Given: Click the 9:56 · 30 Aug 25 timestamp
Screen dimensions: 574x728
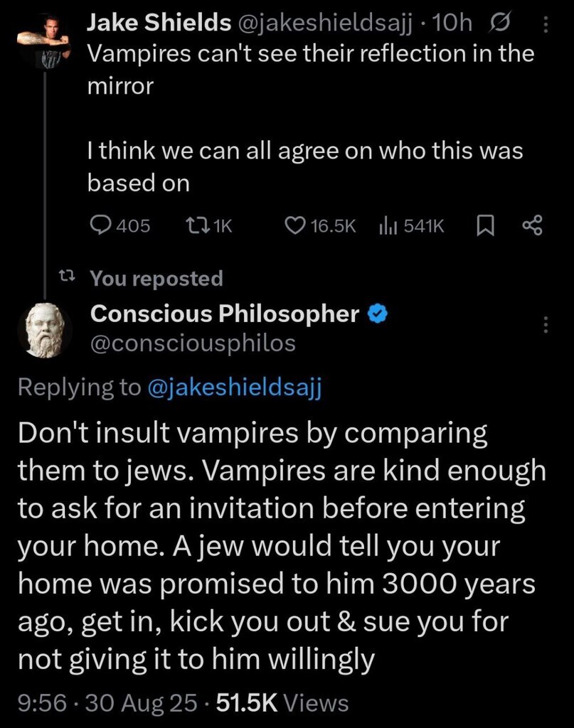Looking at the screenshot, I should click(x=107, y=702).
